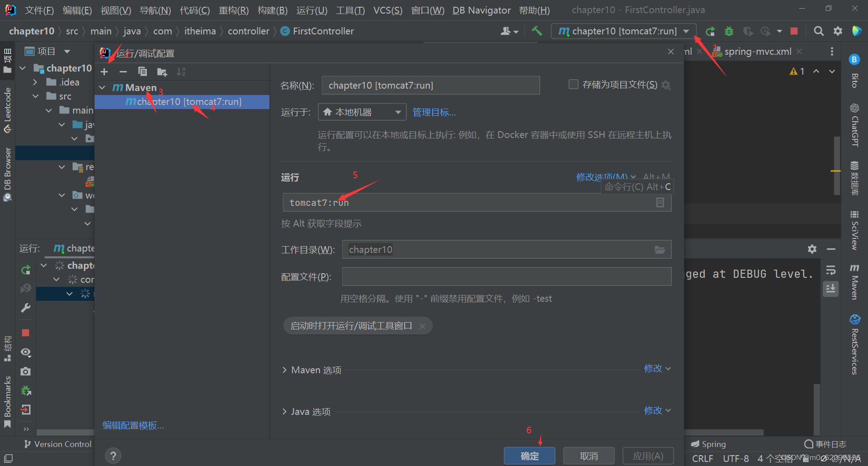Image resolution: width=868 pixels, height=466 pixels.
Task: Rerun chapter10 with the green run icon
Action: (710, 31)
